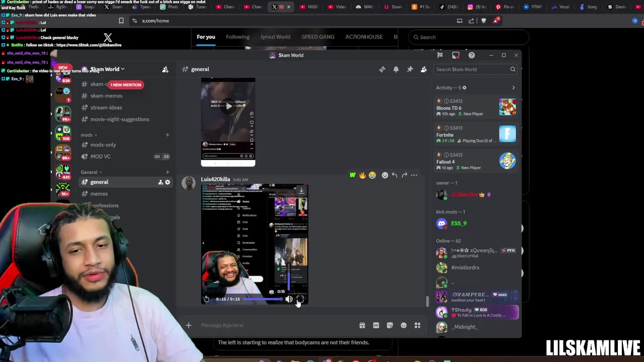Viewport: 644px width, 362px height.
Task: Open the GIF picker
Action: (x=376, y=325)
